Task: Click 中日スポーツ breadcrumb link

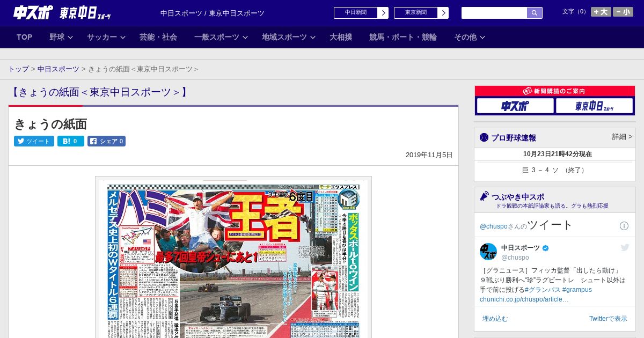Action: point(58,69)
